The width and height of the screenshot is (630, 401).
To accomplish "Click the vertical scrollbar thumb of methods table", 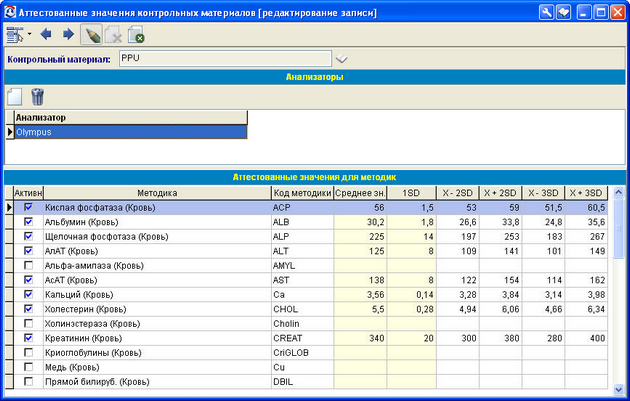I will click(618, 228).
